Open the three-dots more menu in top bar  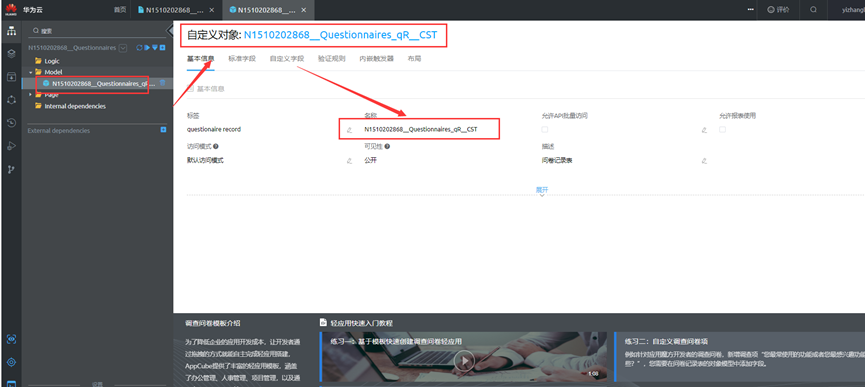coord(750,9)
